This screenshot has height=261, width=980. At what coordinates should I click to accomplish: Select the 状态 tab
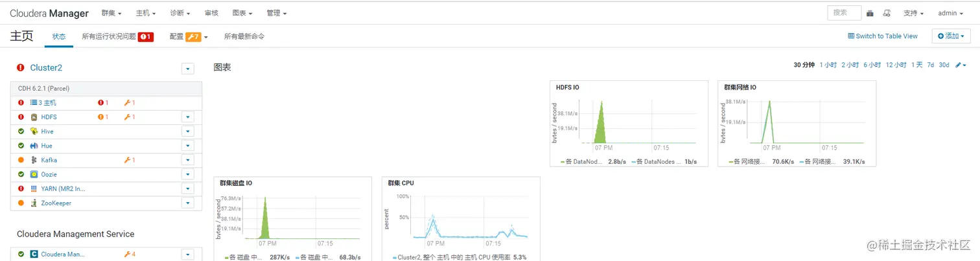click(x=59, y=36)
